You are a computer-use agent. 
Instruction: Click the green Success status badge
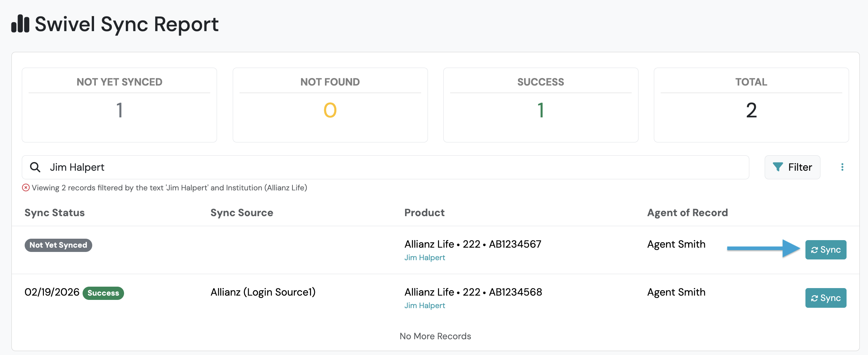pos(103,293)
